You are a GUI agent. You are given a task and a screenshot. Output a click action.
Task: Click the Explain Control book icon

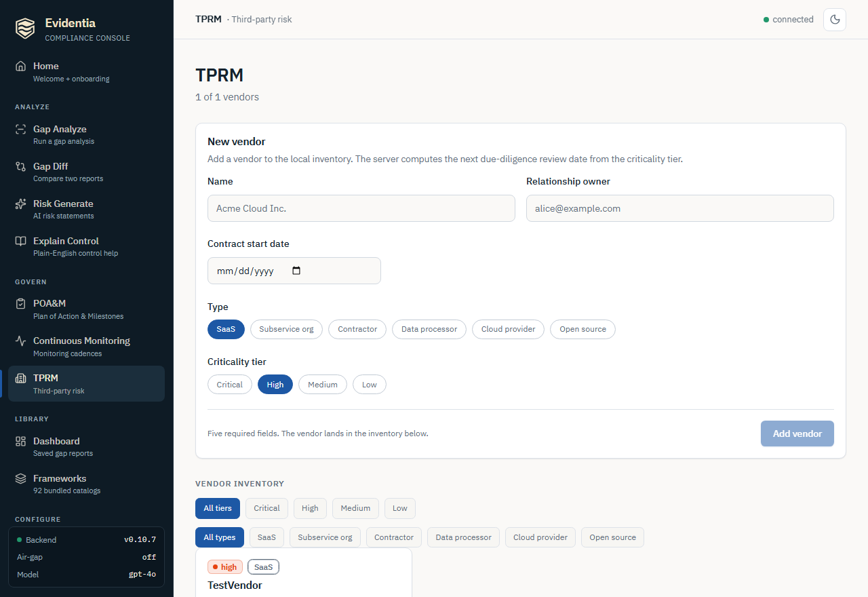tap(20, 241)
